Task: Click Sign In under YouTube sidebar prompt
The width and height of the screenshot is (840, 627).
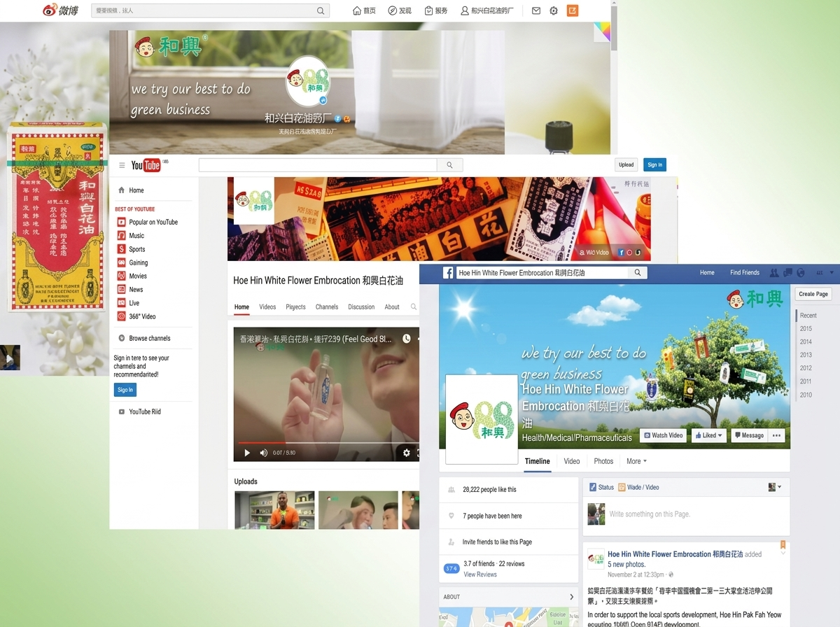Action: [125, 390]
